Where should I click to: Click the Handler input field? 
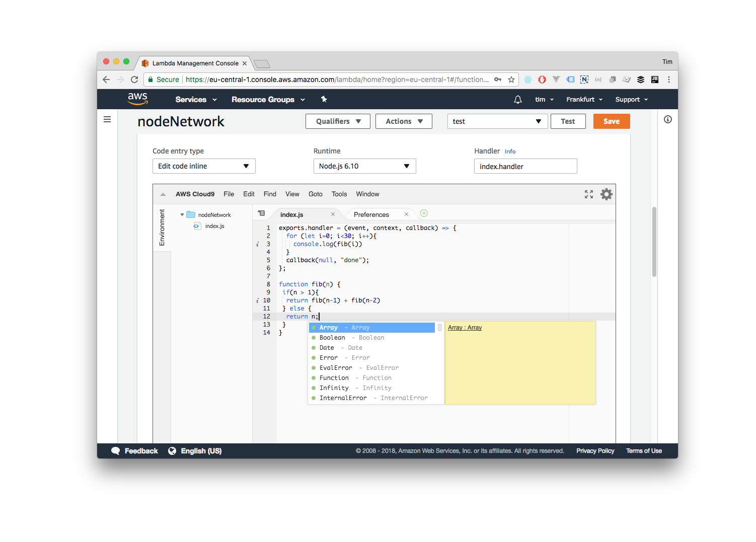coord(525,166)
